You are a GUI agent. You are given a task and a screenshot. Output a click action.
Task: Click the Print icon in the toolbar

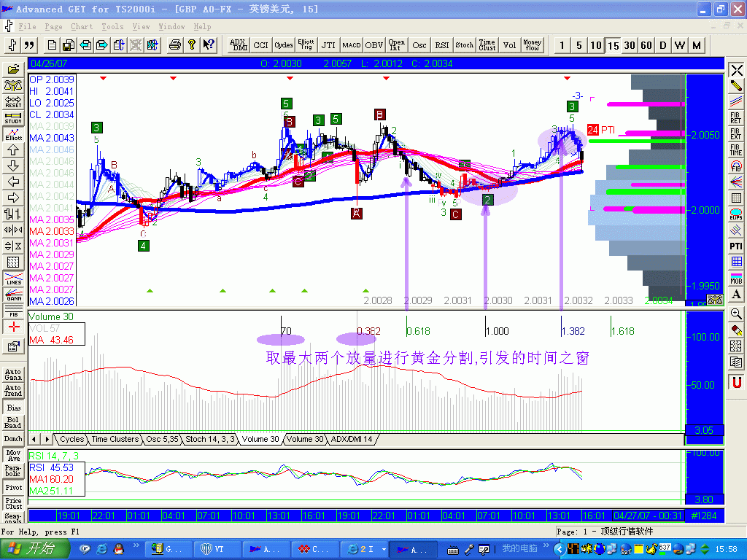click(x=175, y=45)
